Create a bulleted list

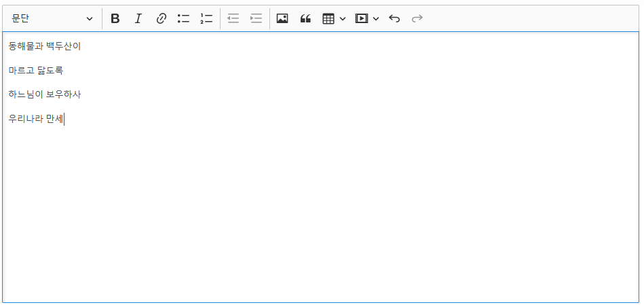pyautogui.click(x=184, y=18)
